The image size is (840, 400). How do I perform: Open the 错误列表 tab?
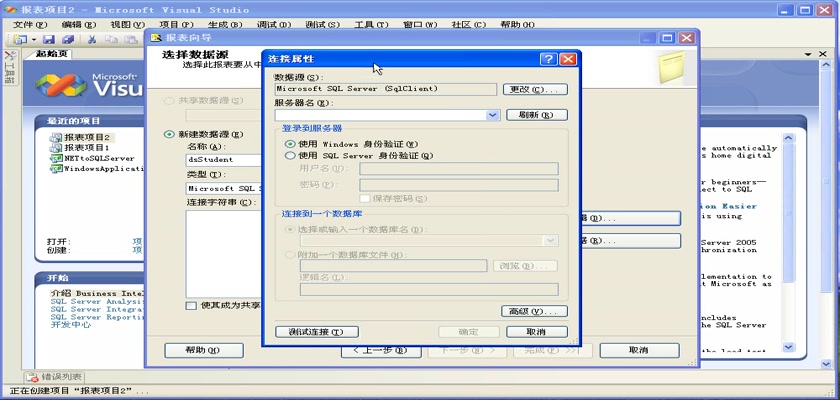coord(54,377)
